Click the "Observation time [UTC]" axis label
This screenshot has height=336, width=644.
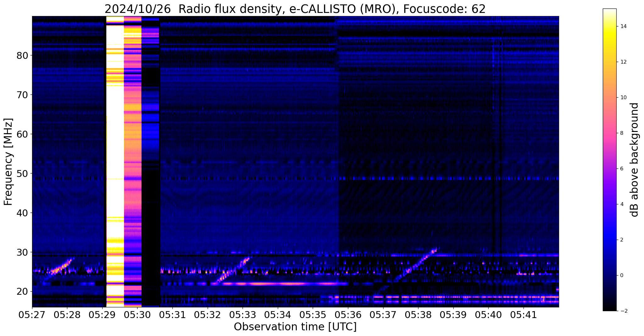pos(295,327)
